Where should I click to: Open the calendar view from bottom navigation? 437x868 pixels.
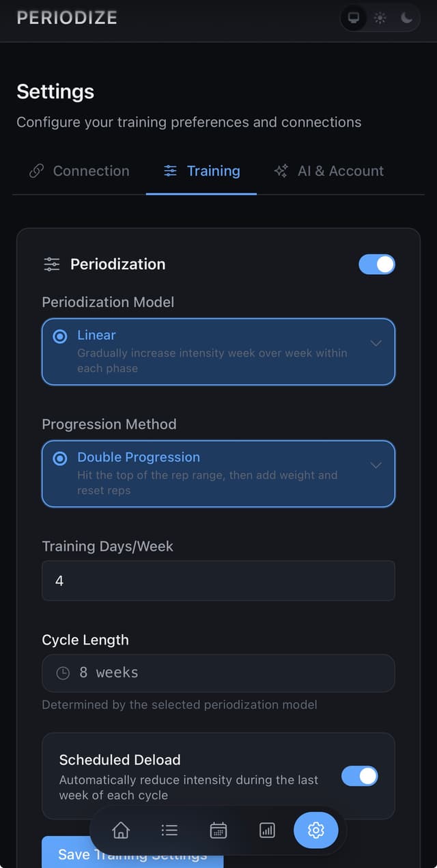(218, 830)
